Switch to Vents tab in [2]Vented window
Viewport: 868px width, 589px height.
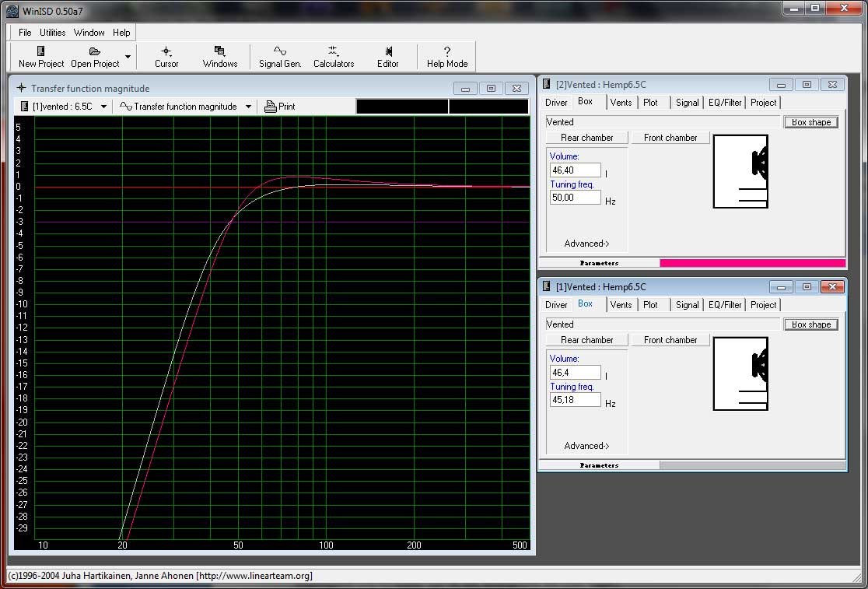[621, 103]
